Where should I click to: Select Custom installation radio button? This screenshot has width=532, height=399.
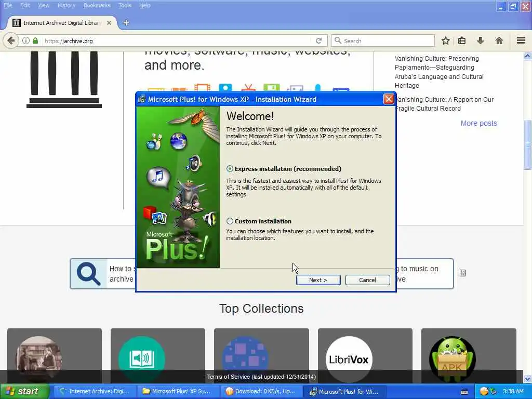click(230, 221)
